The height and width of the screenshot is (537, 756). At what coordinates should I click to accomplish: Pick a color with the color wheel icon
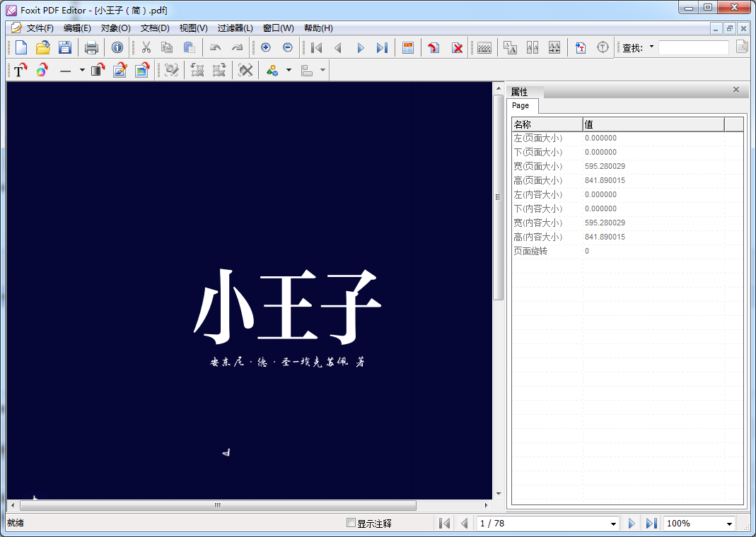click(42, 71)
